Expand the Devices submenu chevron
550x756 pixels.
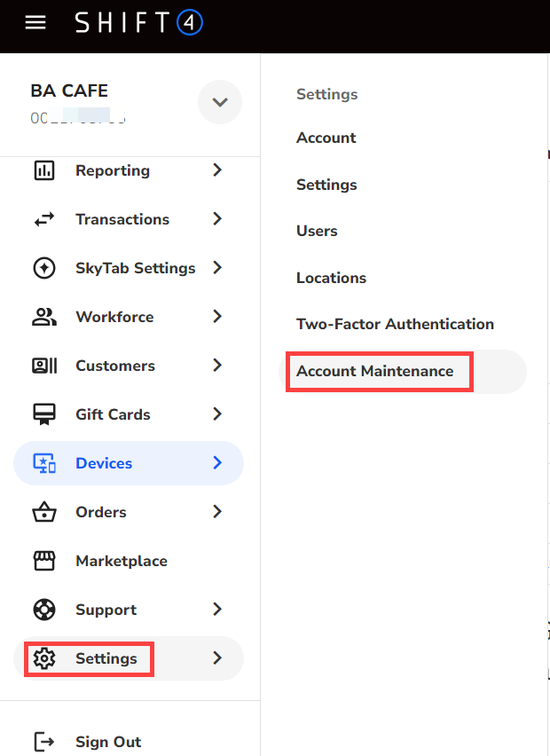(217, 463)
